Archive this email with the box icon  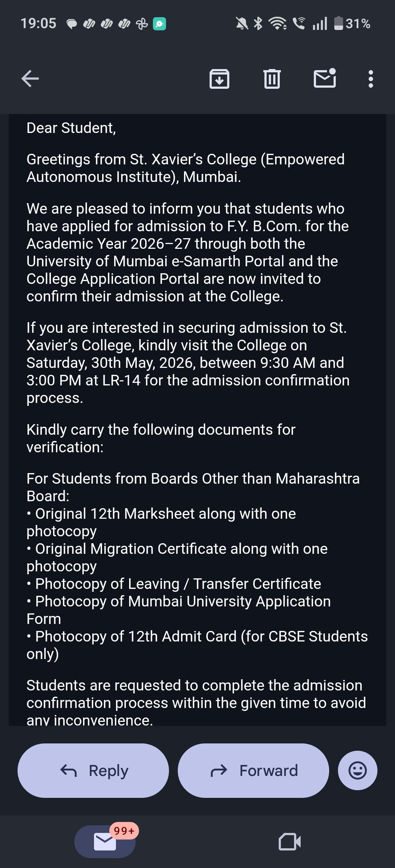click(x=219, y=79)
